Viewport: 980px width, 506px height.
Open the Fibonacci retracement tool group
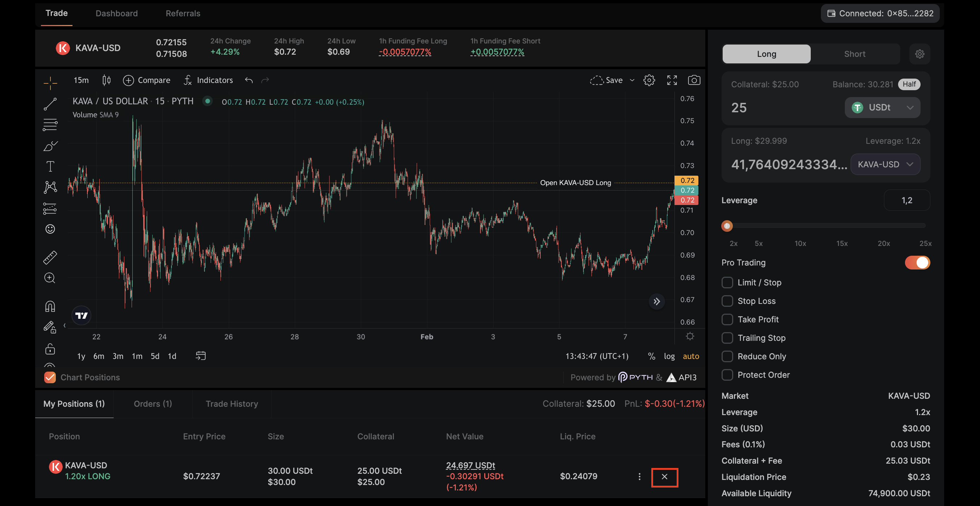(x=50, y=125)
